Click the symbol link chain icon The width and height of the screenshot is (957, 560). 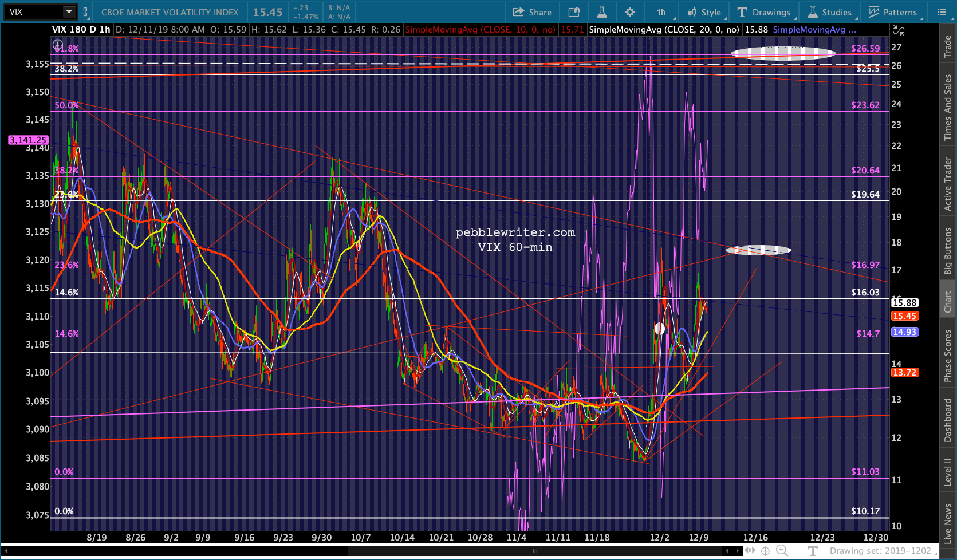[x=85, y=12]
